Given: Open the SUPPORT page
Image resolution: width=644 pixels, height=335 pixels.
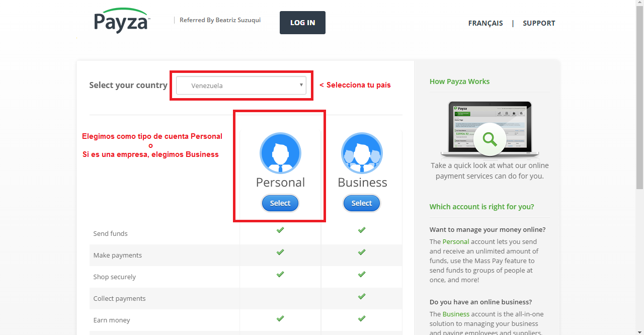Looking at the screenshot, I should (x=539, y=23).
